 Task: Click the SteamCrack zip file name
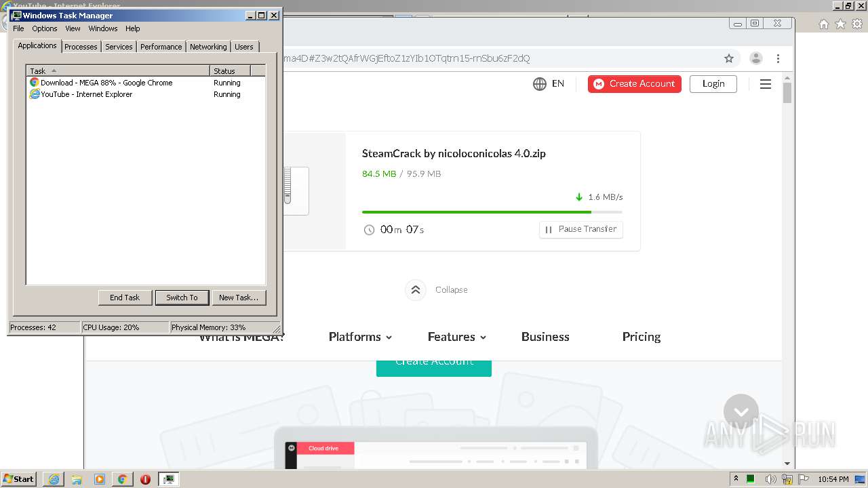(x=454, y=153)
